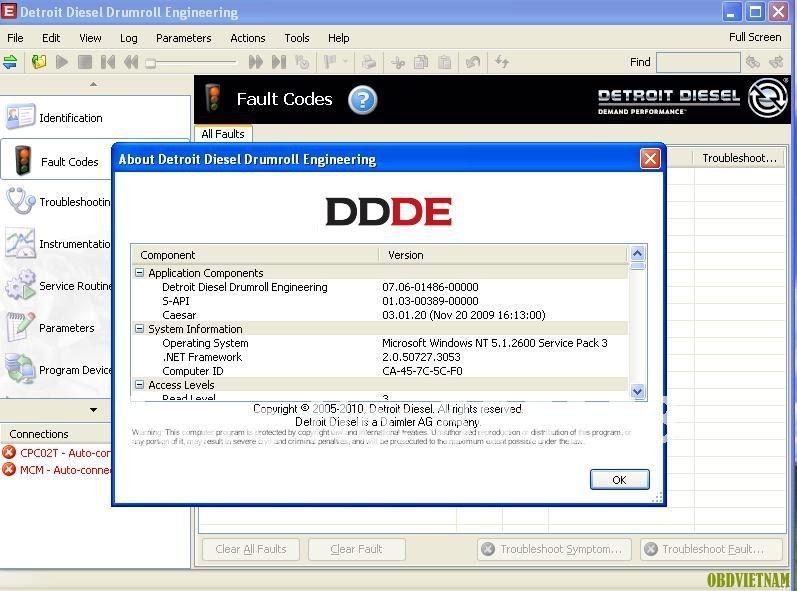
Task: Click OK in the About dialog
Action: pos(619,480)
